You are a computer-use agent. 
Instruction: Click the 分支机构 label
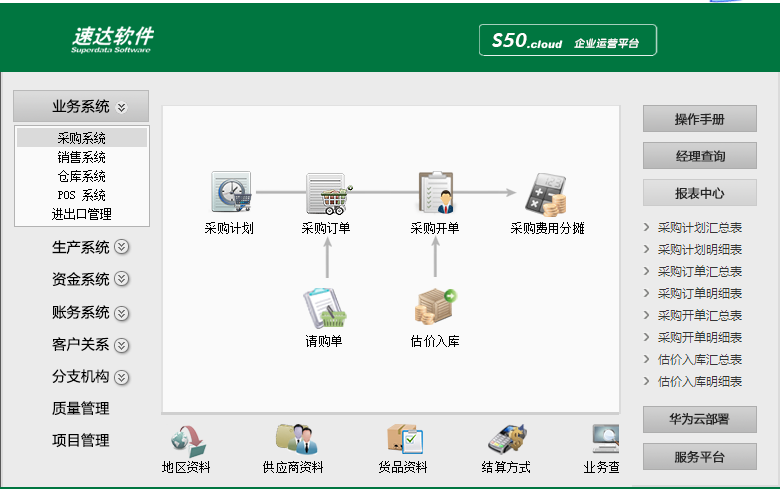coord(81,377)
